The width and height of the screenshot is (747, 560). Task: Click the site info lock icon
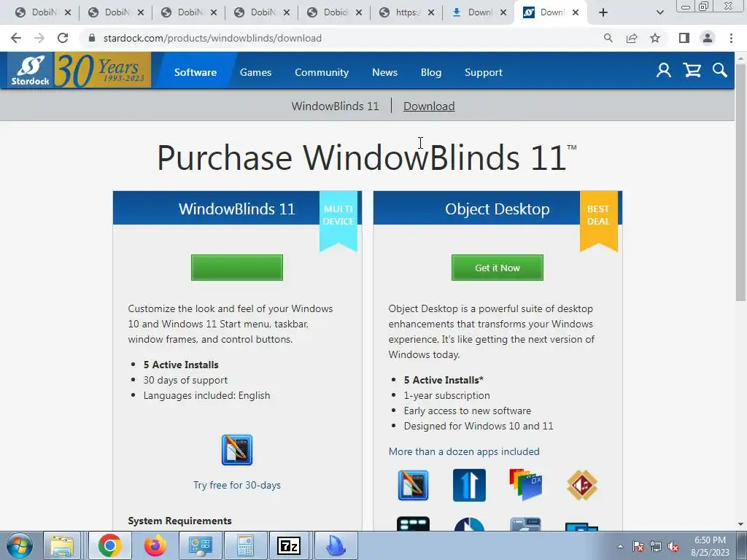coord(92,38)
